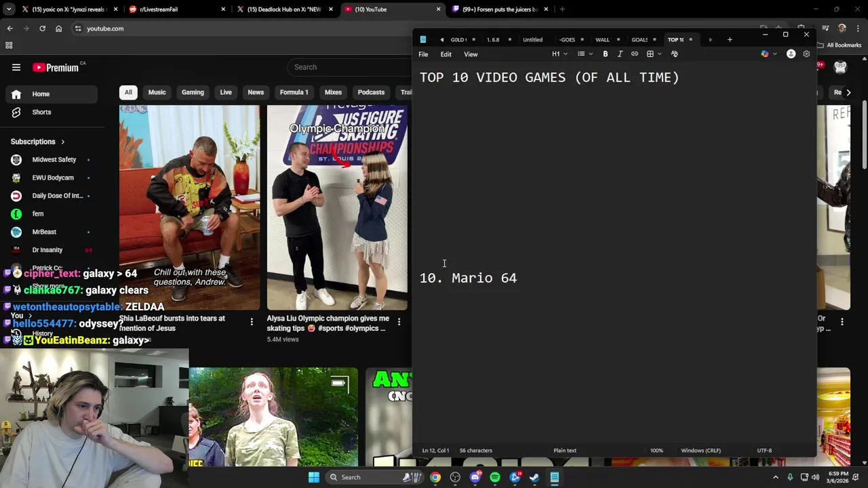This screenshot has height=488, width=868.
Task: Select the Music category chip
Action: [157, 92]
